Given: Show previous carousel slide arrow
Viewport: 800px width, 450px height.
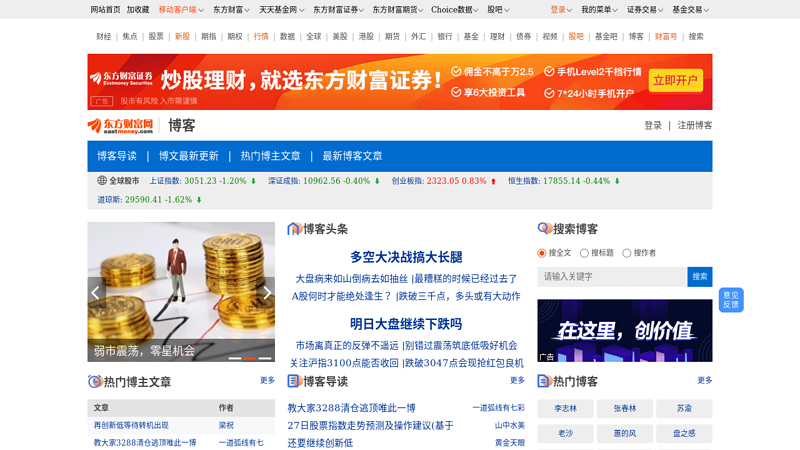Looking at the screenshot, I should [x=95, y=293].
